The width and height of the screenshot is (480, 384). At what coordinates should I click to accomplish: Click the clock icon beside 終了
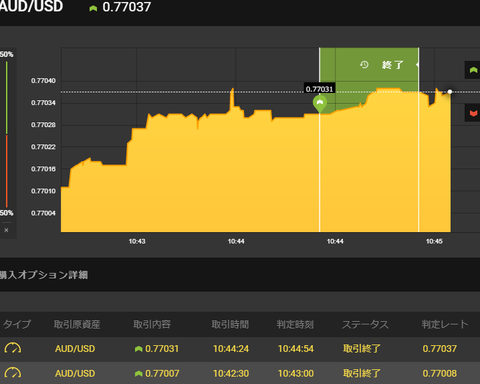coord(364,64)
